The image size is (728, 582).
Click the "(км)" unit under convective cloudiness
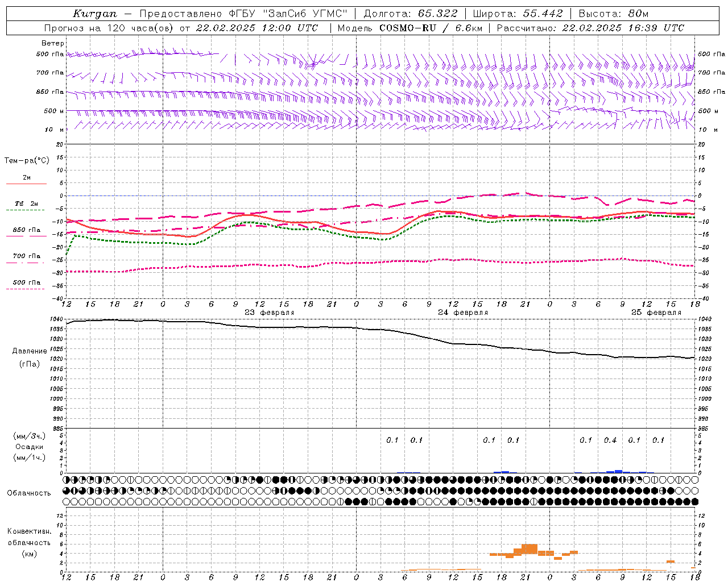[30, 554]
